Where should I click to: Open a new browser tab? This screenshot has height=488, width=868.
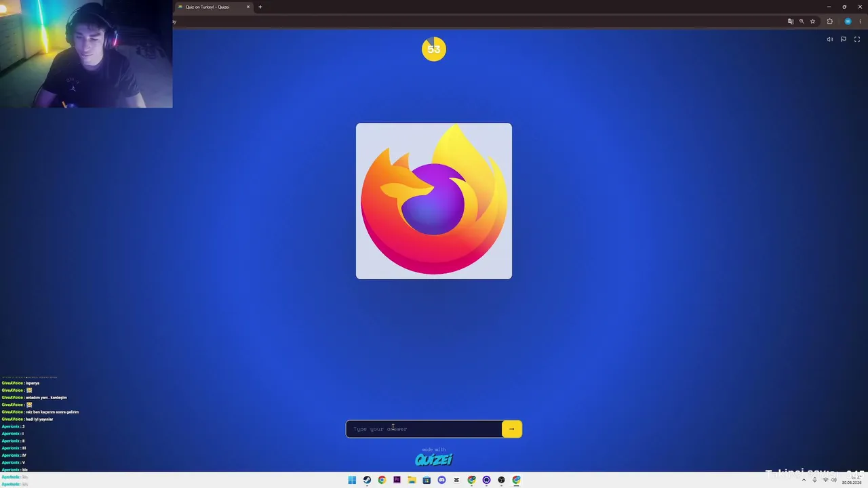pos(260,7)
